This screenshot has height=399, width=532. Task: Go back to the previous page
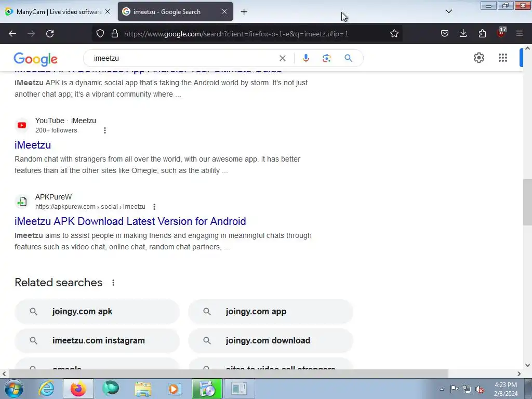[12, 34]
